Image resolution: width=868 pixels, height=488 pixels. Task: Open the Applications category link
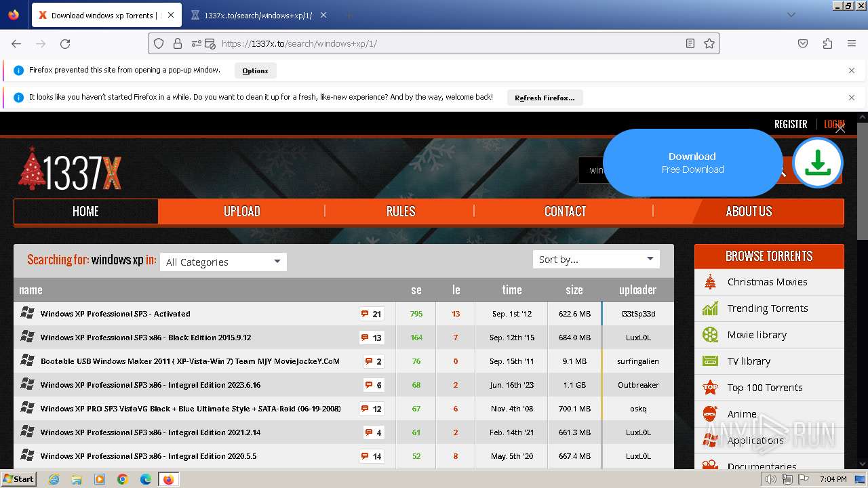tap(755, 441)
